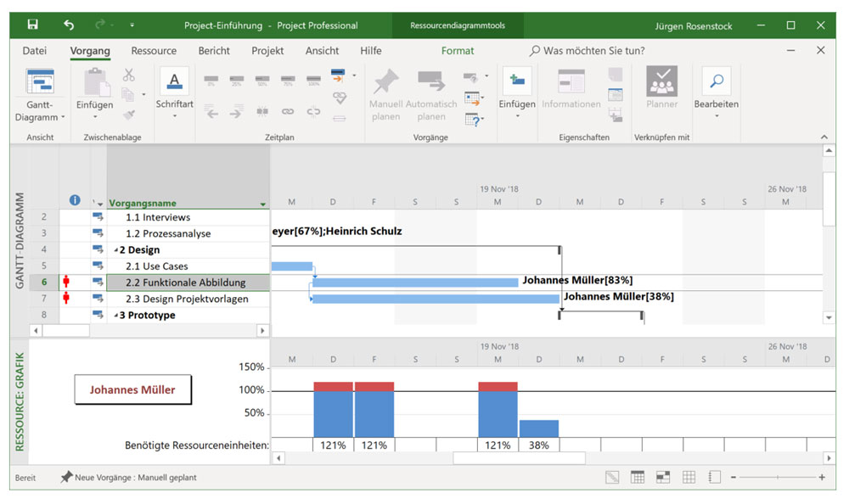Open the move task calendar dropdown
This screenshot has height=504, width=849.
click(482, 98)
